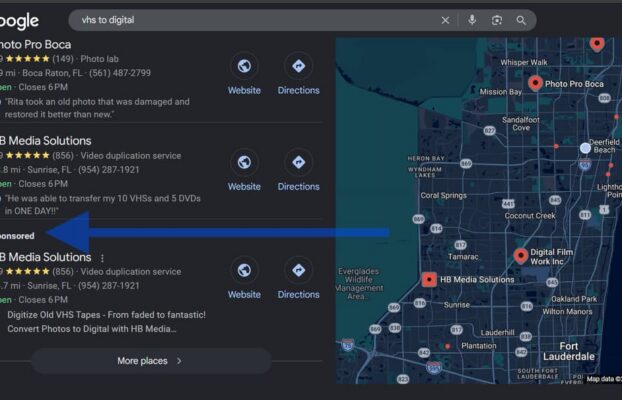The height and width of the screenshot is (400, 622).
Task: Get directions to Photo Pro Boca
Action: coord(299,66)
